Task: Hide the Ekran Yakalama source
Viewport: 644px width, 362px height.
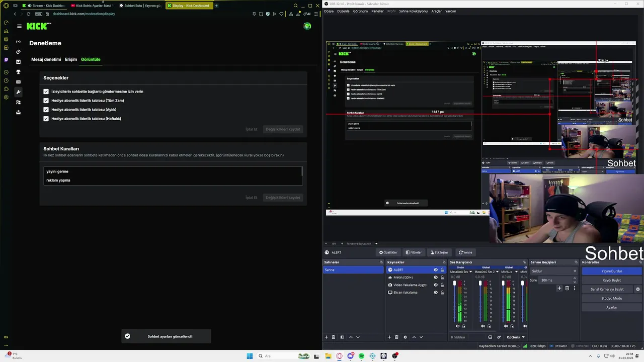Action: [x=436, y=292]
